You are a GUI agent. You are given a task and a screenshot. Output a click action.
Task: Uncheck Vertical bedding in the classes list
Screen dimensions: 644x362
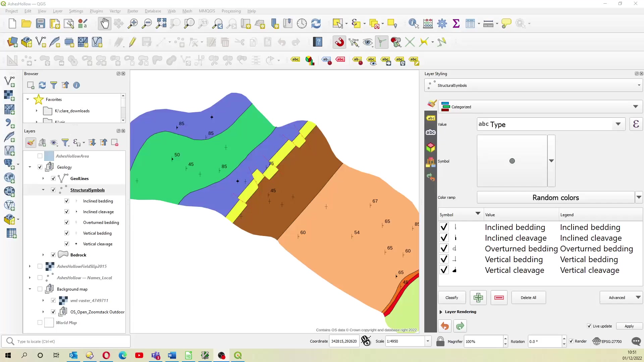[444, 259]
